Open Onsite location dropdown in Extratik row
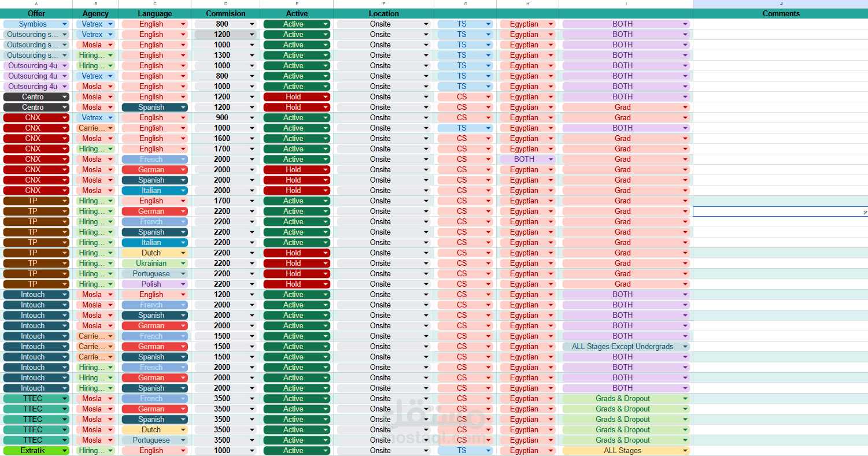The image size is (868, 456). coord(383,451)
